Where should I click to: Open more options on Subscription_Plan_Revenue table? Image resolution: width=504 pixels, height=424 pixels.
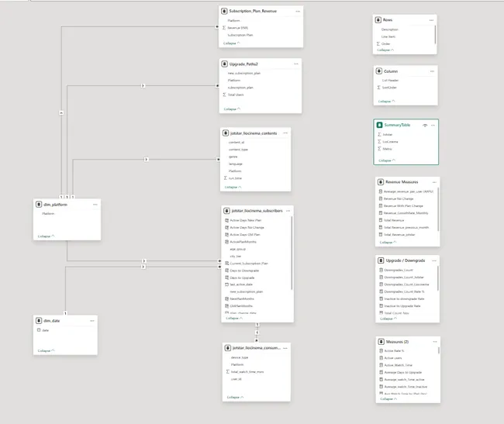(x=298, y=12)
